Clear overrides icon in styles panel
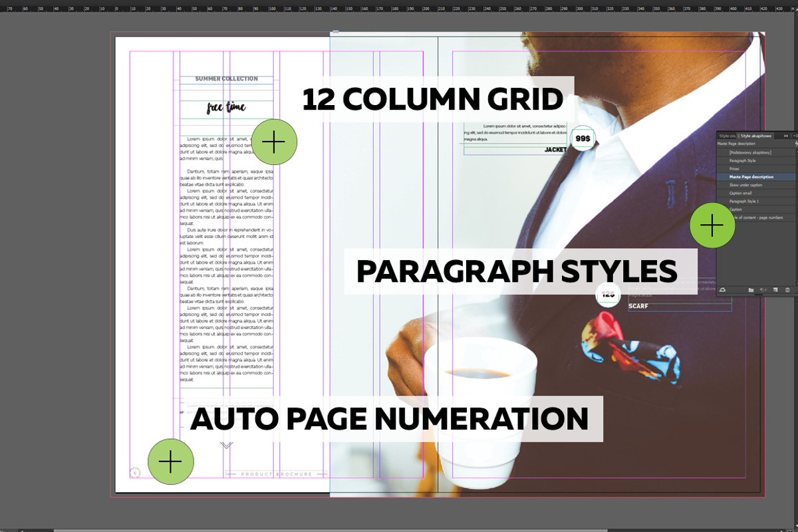The height and width of the screenshot is (532, 798). (763, 289)
